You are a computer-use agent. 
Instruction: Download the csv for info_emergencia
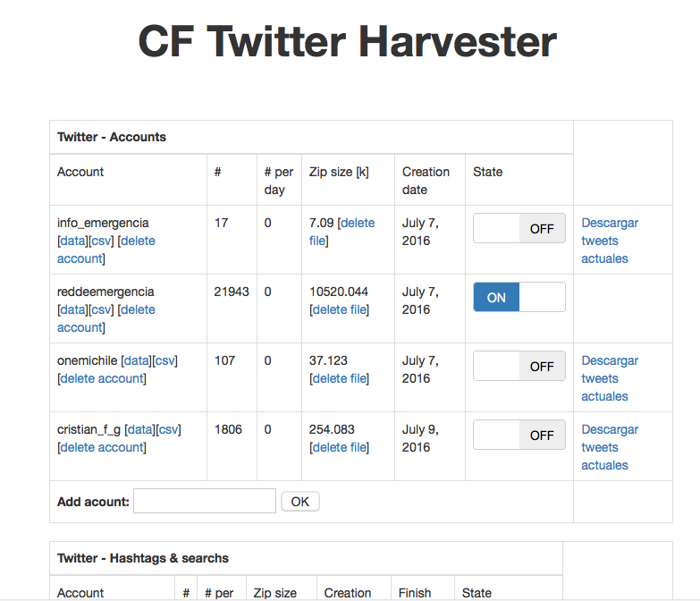(102, 241)
